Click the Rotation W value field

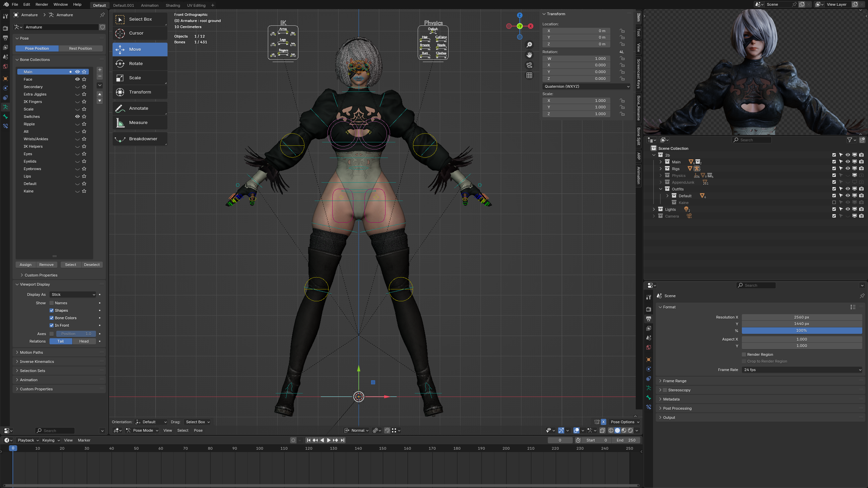576,59
